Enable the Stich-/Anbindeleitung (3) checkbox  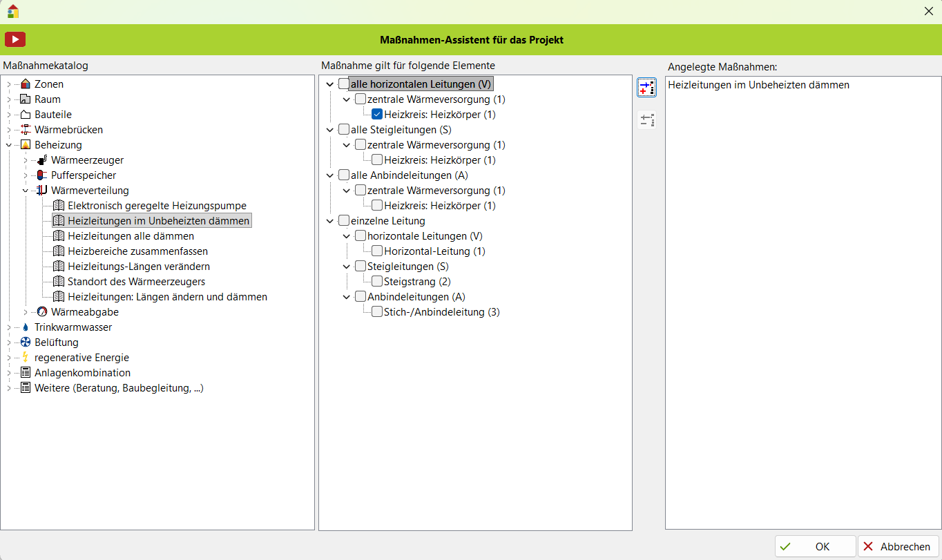pos(377,312)
